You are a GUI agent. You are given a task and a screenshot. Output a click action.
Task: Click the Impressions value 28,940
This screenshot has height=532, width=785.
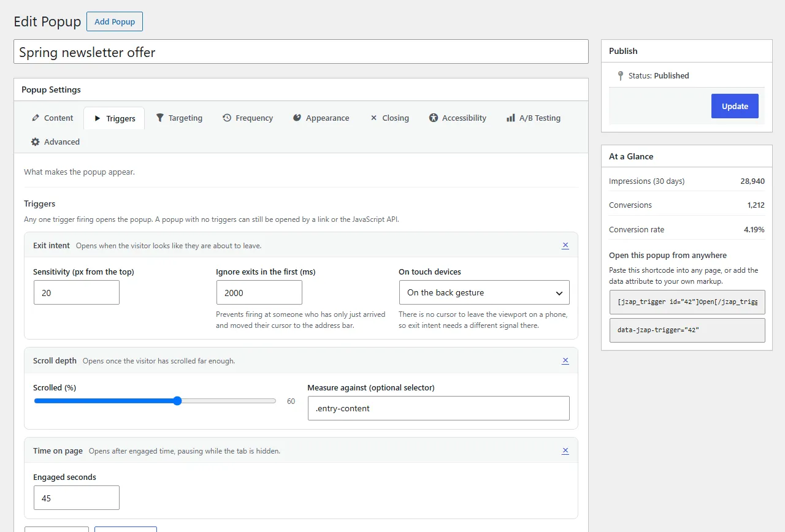click(x=752, y=181)
